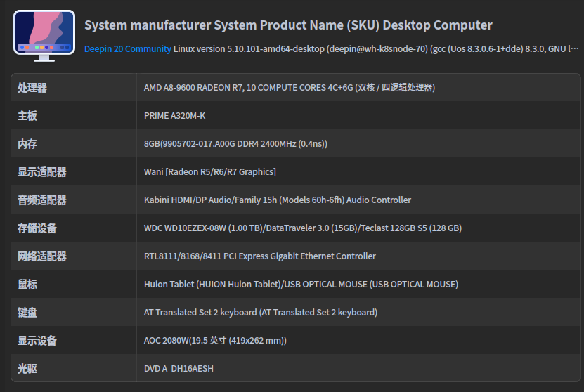Select the 显示设备 row label

pyautogui.click(x=37, y=341)
